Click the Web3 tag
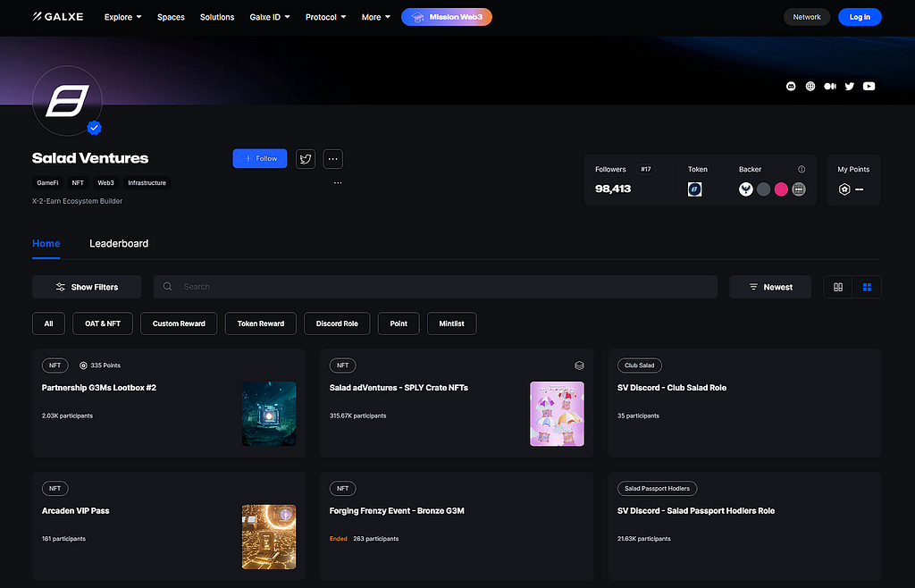This screenshot has height=588, width=915. 105,182
